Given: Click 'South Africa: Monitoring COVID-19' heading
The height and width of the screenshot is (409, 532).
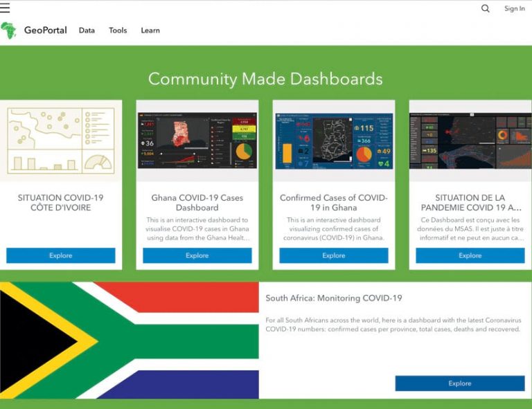Looking at the screenshot, I should [334, 298].
